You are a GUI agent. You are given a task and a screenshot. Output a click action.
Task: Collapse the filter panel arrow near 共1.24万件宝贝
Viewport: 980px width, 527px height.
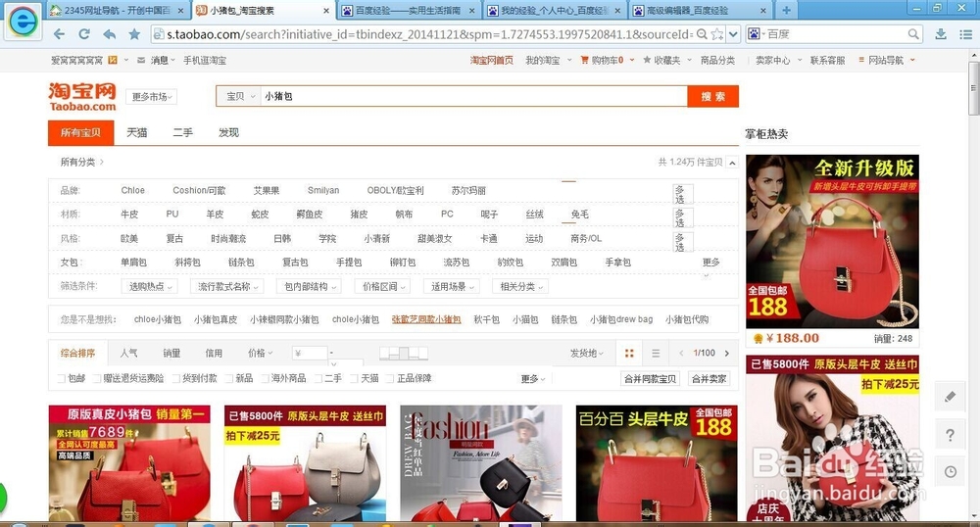(x=732, y=163)
